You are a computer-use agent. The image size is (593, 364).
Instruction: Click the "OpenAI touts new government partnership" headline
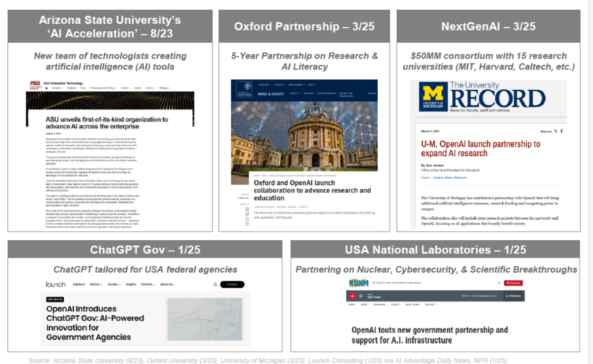(x=430, y=335)
